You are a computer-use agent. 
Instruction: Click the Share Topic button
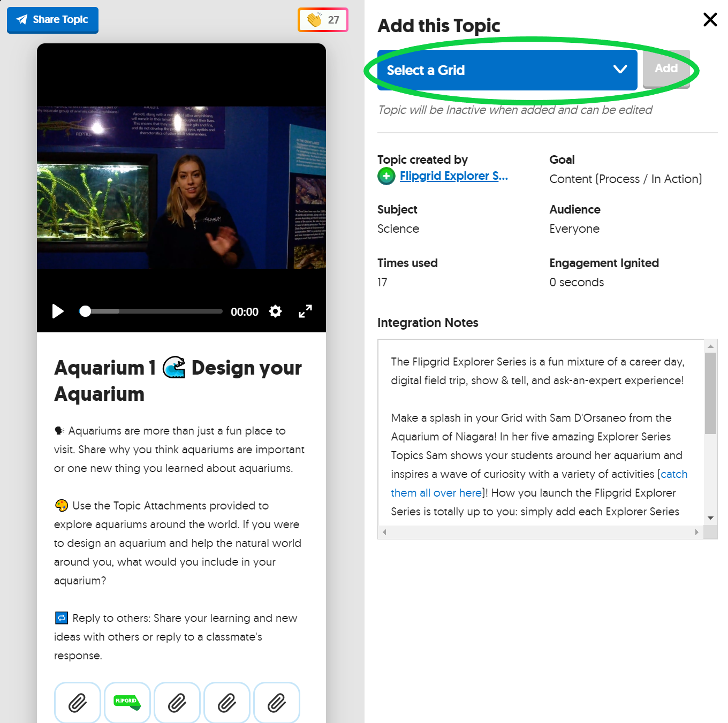click(52, 20)
